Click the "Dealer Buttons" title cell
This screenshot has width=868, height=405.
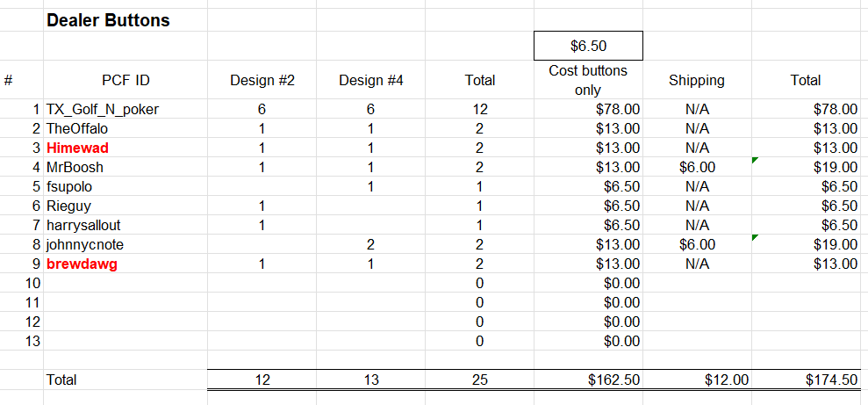pos(108,19)
